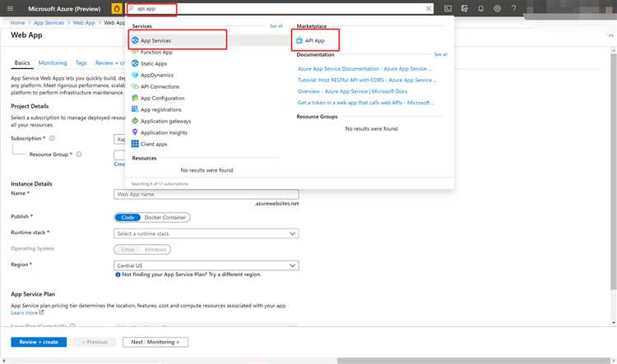Switch to the Tags tab
The height and width of the screenshot is (364, 617).
81,63
